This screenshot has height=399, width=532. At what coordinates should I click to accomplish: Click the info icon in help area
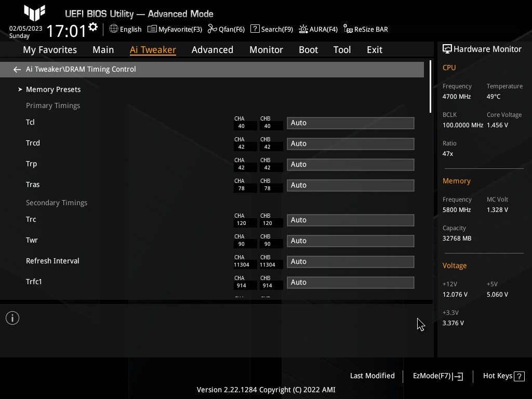click(12, 318)
